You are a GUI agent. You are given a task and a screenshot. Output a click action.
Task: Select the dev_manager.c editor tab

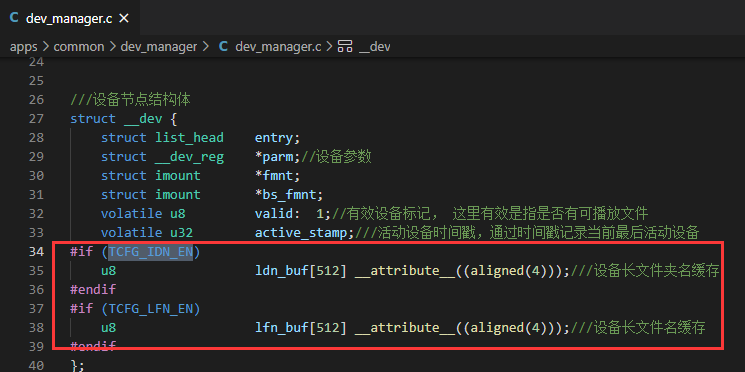pos(70,18)
